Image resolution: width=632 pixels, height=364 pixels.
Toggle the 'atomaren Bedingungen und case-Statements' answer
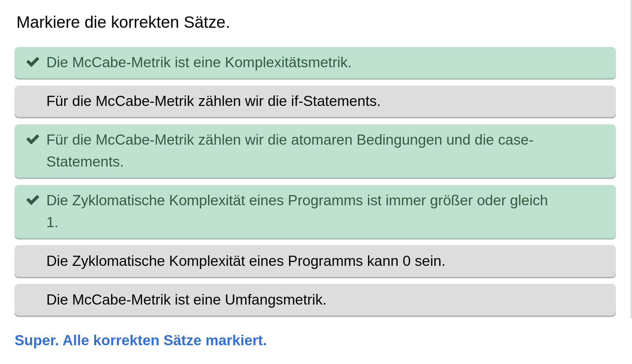274,151
